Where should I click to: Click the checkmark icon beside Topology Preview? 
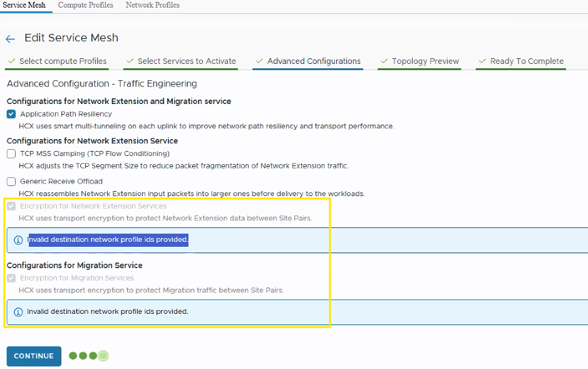[384, 61]
